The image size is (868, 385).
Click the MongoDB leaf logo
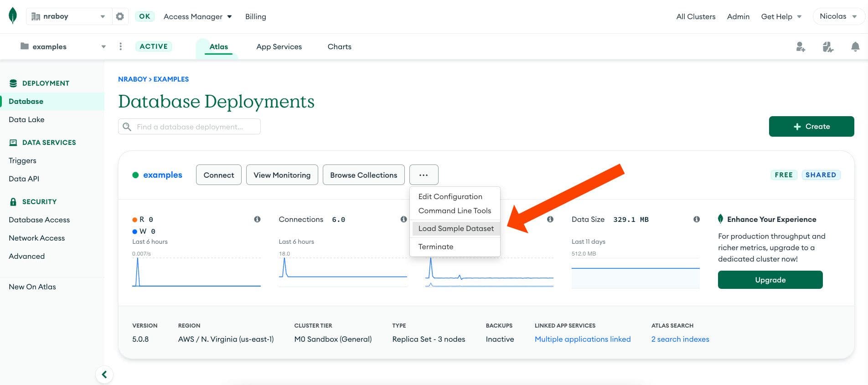coord(13,15)
